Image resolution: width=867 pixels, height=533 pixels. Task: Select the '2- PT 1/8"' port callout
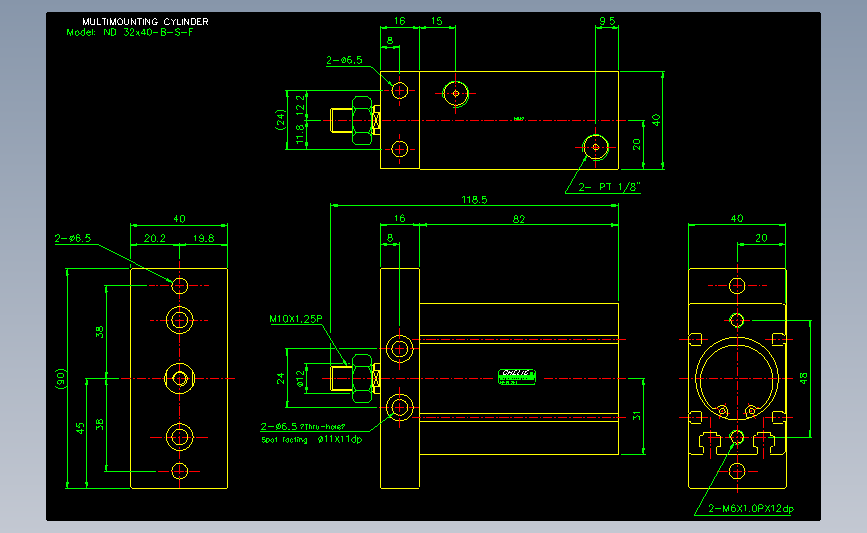(609, 187)
